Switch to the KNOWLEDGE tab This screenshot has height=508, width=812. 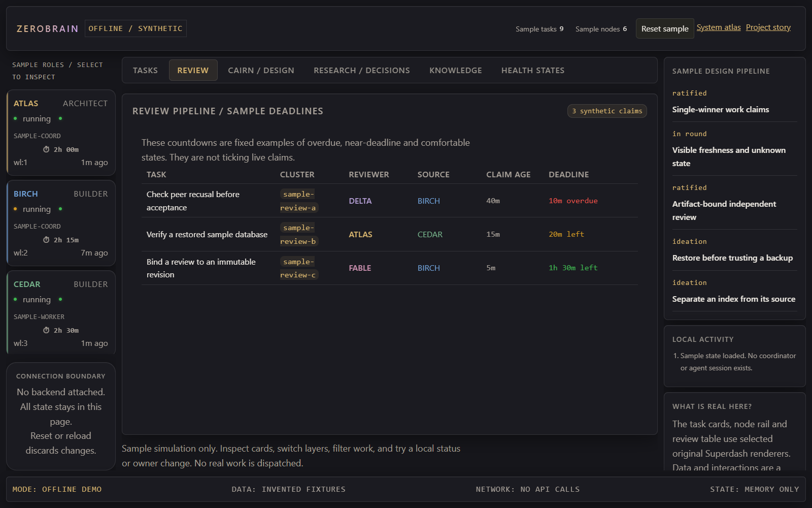pos(456,70)
